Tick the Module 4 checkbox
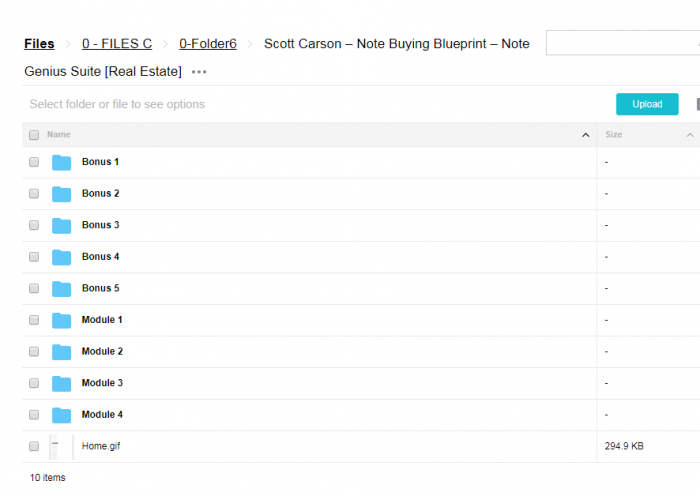The height and width of the screenshot is (496, 700). [34, 415]
